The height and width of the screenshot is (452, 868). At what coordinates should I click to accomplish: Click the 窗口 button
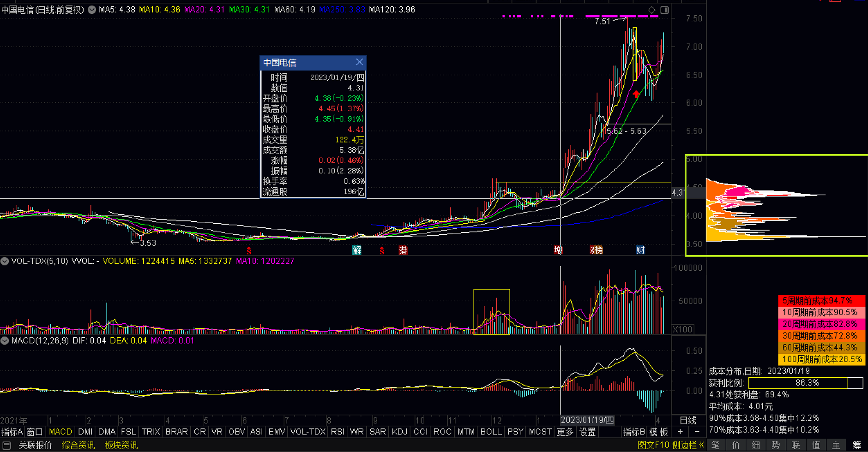35,432
